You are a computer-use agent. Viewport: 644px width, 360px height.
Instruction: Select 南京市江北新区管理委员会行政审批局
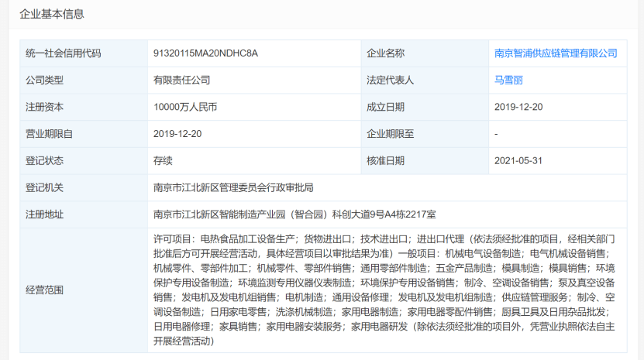pyautogui.click(x=233, y=187)
